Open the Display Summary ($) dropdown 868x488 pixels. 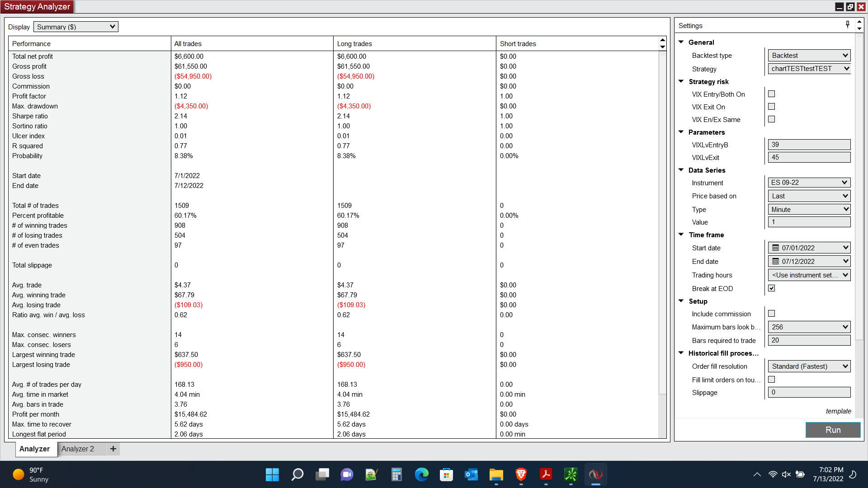[x=76, y=27]
